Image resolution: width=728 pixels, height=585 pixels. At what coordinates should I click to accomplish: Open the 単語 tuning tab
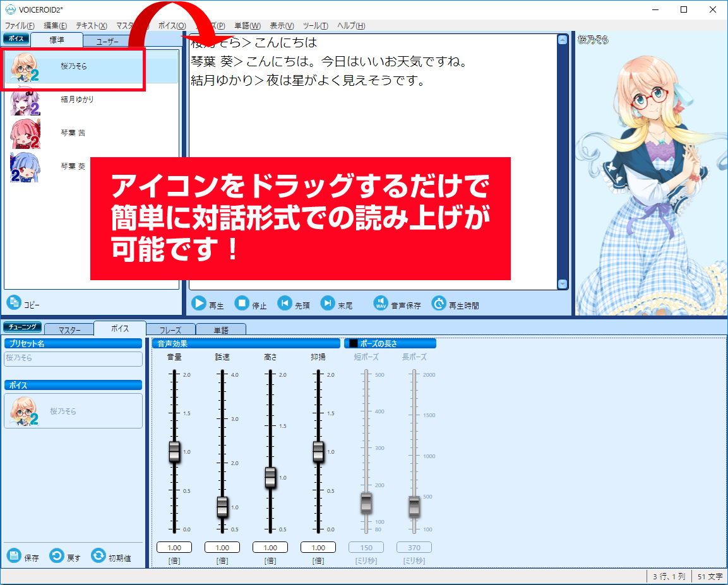pyautogui.click(x=221, y=330)
